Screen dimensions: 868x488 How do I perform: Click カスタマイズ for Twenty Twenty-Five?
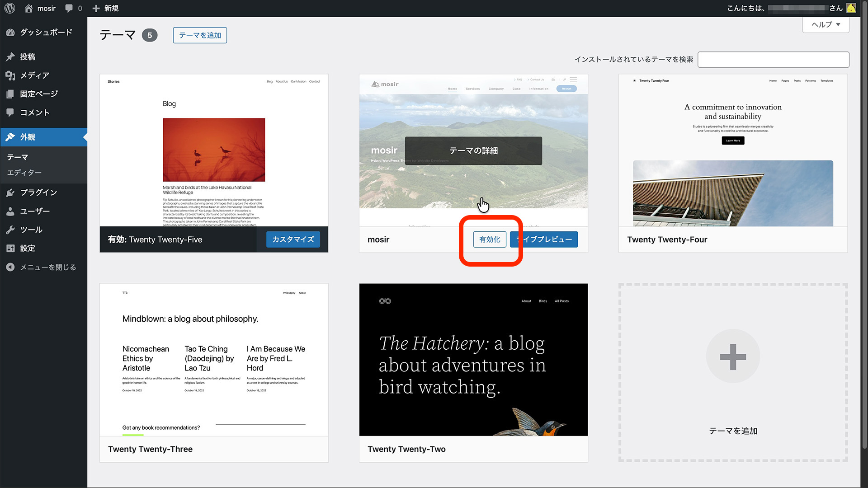[293, 239]
